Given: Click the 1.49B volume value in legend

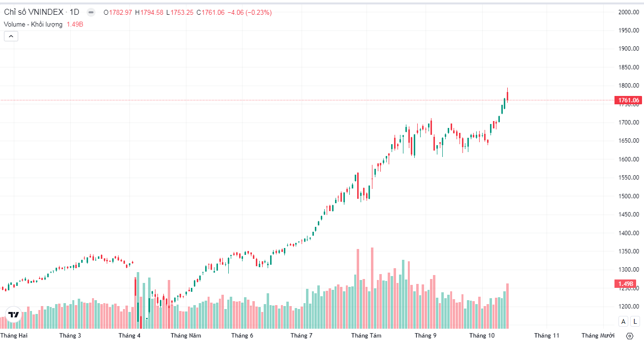Looking at the screenshot, I should 75,24.
